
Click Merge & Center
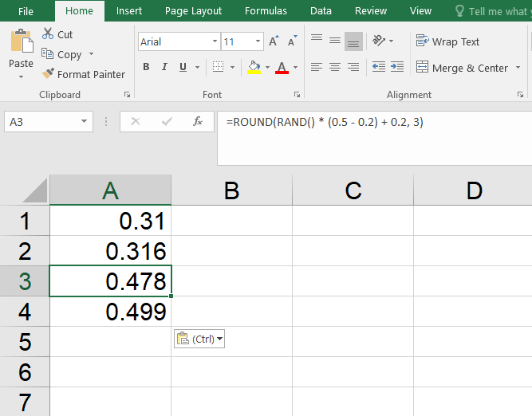[x=462, y=68]
